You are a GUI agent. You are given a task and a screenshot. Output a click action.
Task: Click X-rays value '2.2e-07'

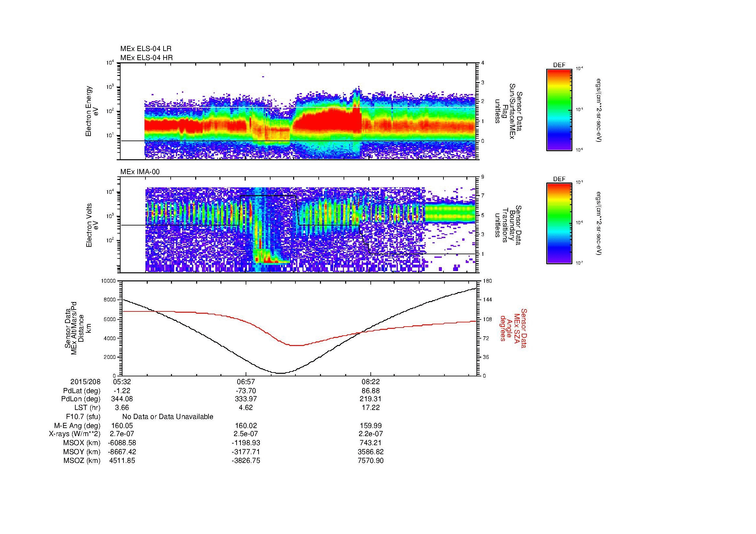coord(371,434)
